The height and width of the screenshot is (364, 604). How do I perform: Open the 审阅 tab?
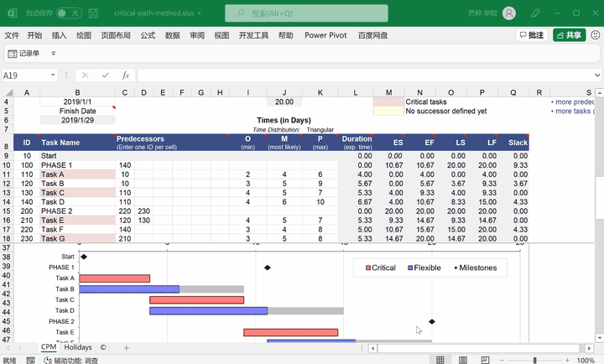pyautogui.click(x=197, y=35)
